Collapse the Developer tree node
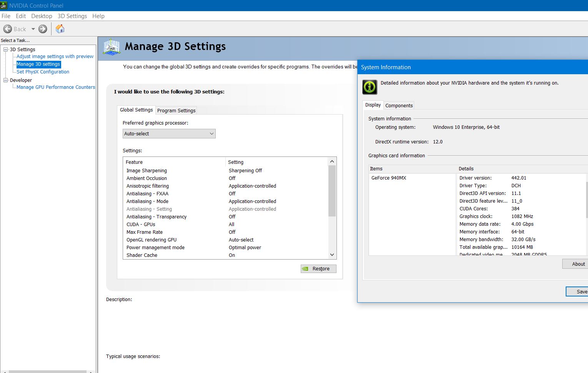The width and height of the screenshot is (588, 373). click(6, 80)
